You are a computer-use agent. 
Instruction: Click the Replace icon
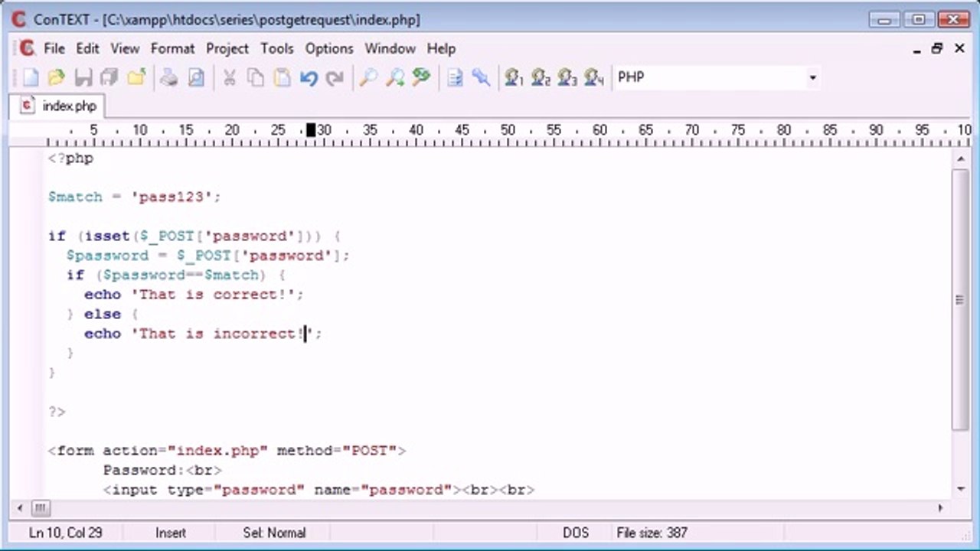(421, 77)
